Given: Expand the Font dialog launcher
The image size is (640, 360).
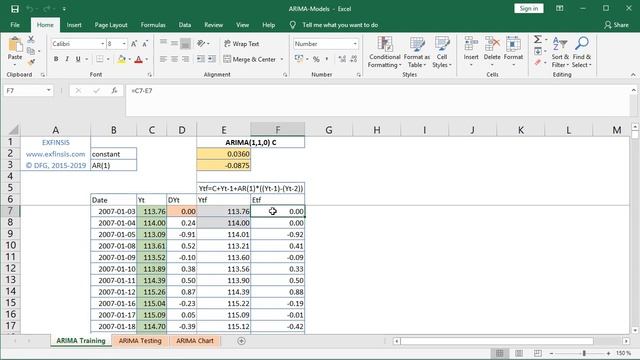Looking at the screenshot, I should (x=150, y=75).
